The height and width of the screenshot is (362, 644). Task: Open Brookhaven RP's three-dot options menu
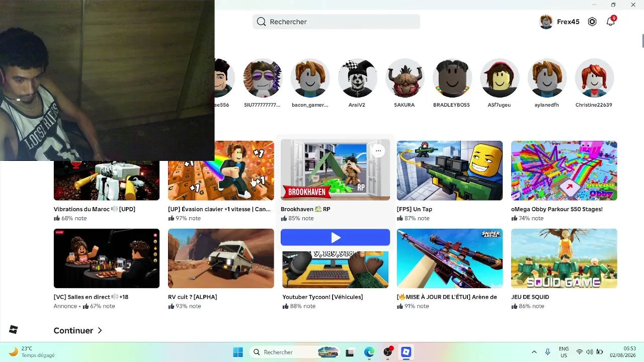[x=378, y=151]
